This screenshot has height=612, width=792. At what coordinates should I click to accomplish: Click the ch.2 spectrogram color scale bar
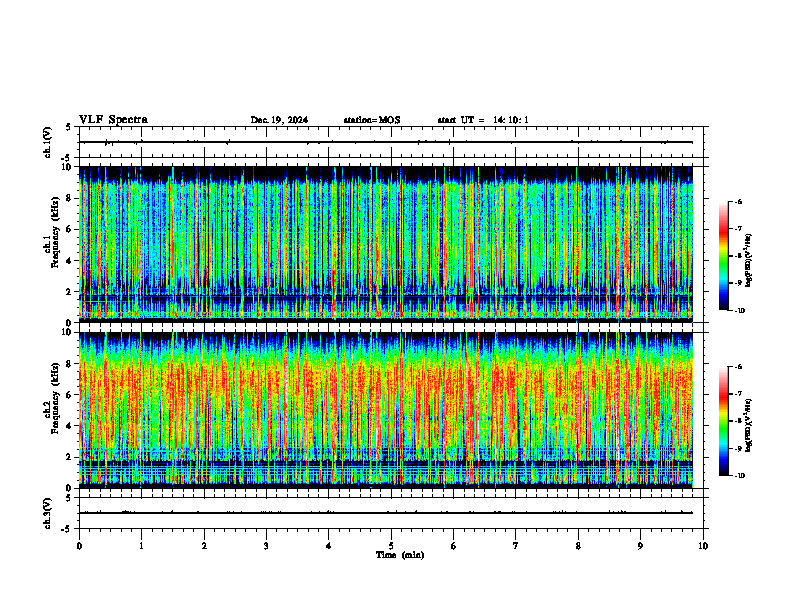point(723,421)
